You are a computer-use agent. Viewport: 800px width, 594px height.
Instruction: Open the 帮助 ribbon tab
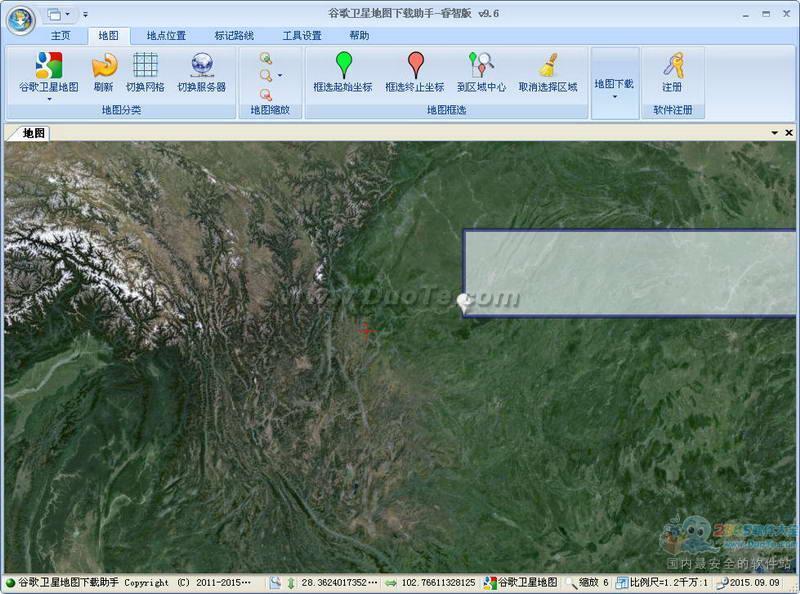click(359, 35)
